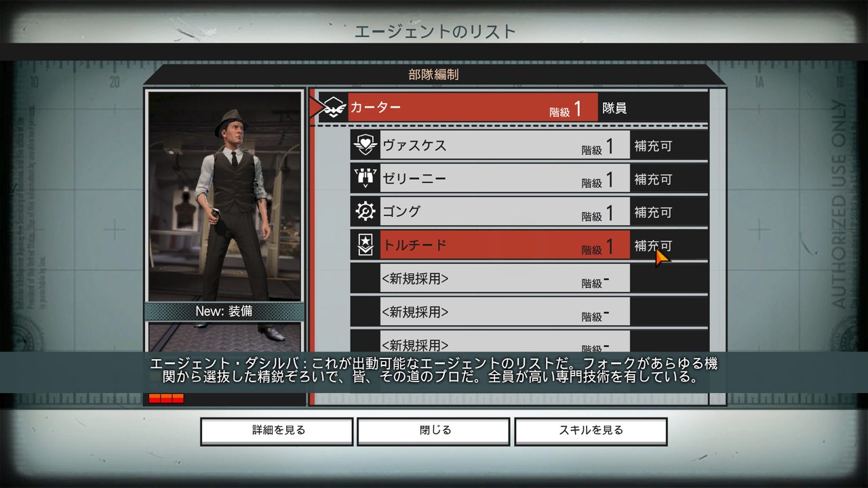Click the 閉じる button
This screenshot has height=488, width=868.
433,431
